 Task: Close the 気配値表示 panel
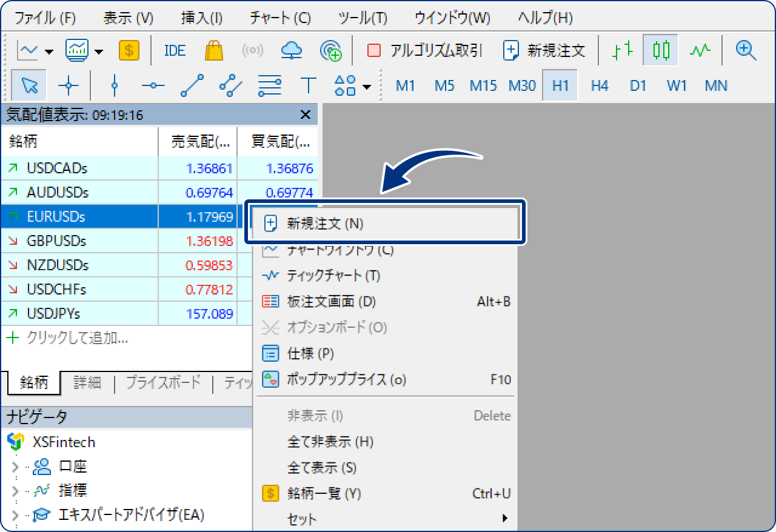pyautogui.click(x=306, y=115)
